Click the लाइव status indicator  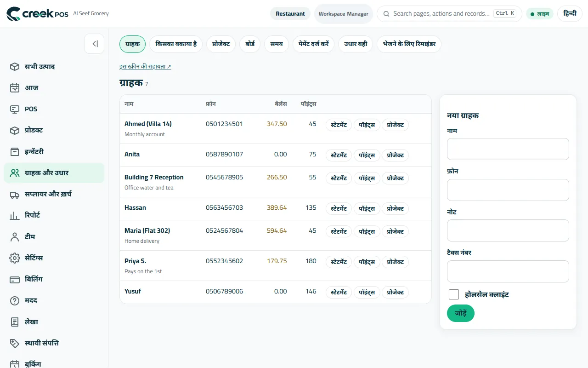[x=540, y=14]
